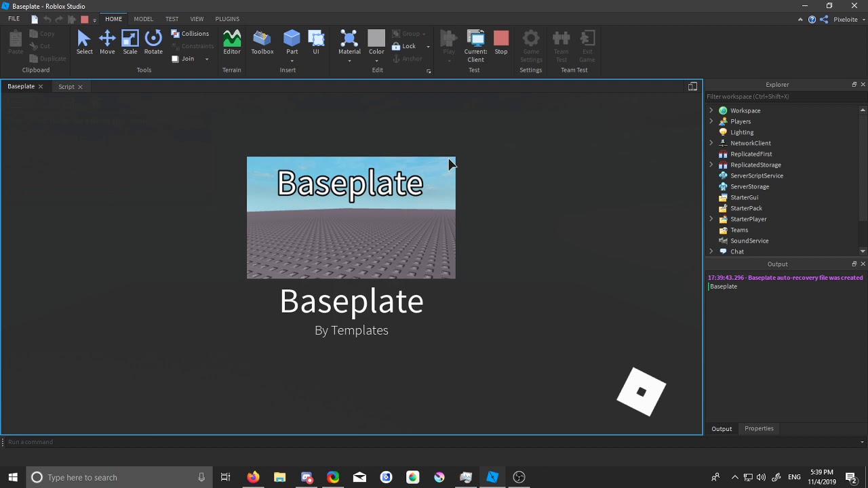Click the red stop square in quick access bar
Viewport: 868px width, 488px height.
pos(85,19)
